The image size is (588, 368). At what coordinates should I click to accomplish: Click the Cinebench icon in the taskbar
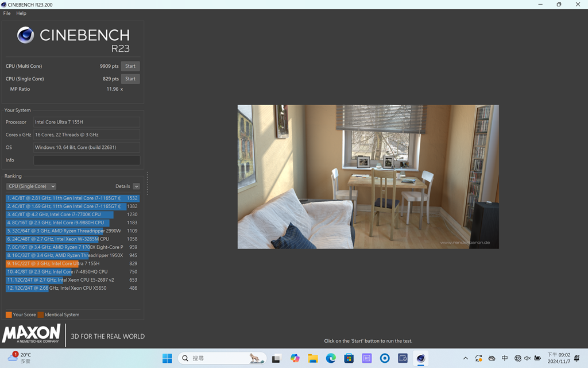(x=421, y=358)
